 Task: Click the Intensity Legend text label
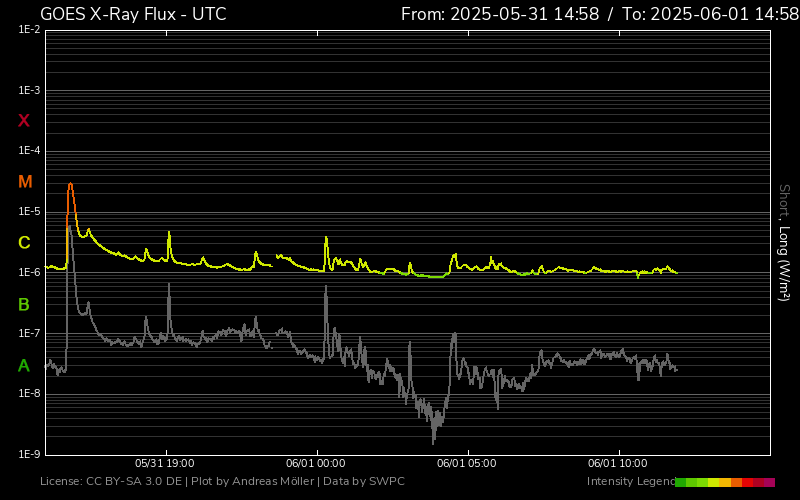coord(629,482)
